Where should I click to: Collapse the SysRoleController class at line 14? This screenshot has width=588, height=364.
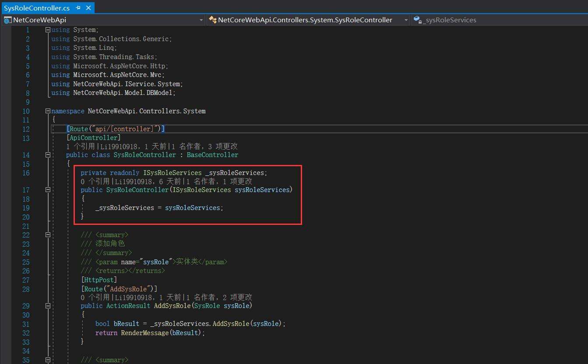[x=48, y=155]
